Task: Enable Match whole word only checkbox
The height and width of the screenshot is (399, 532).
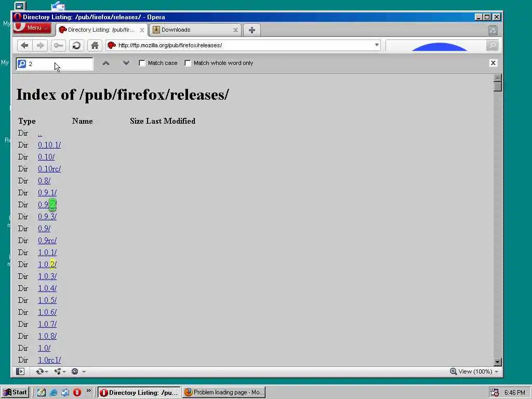Action: coord(188,63)
